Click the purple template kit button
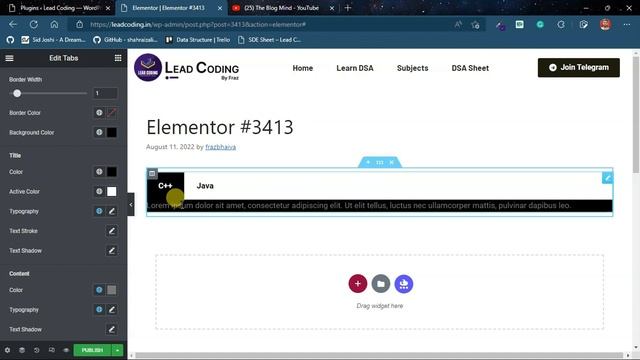The height and width of the screenshot is (360, 640). [404, 284]
